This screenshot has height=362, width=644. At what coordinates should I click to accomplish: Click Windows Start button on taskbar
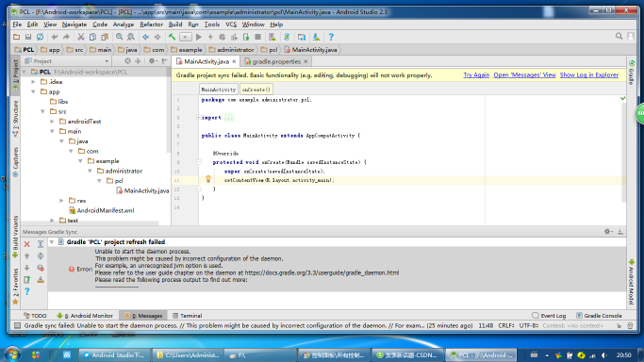12,354
